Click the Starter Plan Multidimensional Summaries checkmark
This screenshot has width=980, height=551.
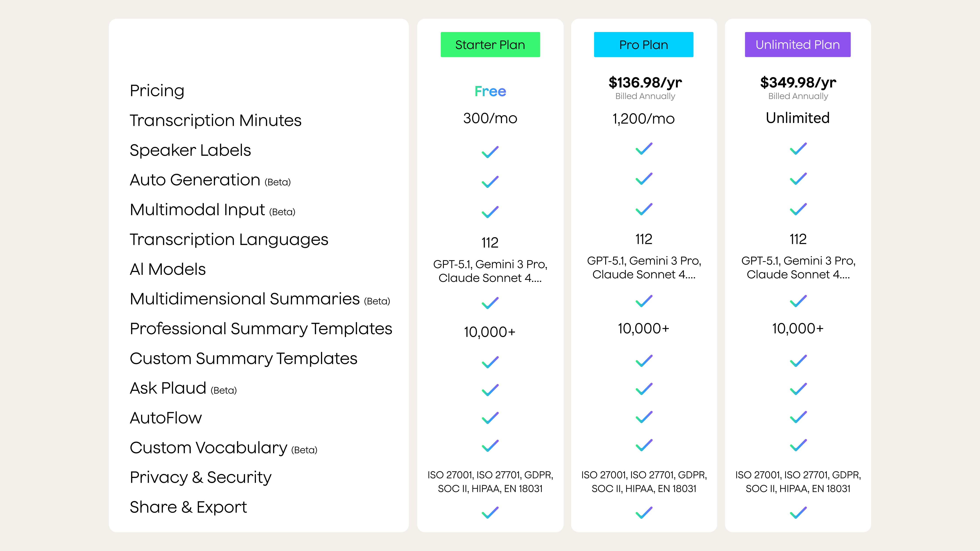tap(490, 303)
